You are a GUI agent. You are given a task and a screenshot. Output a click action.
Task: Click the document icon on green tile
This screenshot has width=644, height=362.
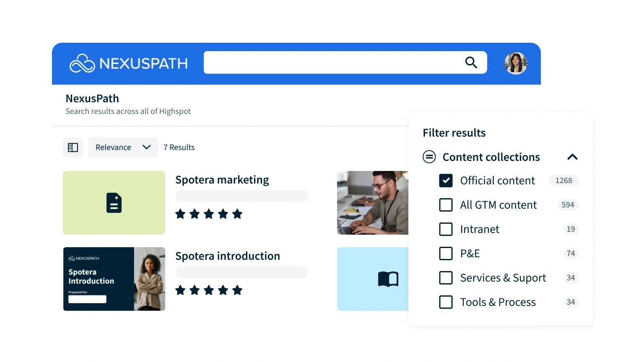coord(114,203)
